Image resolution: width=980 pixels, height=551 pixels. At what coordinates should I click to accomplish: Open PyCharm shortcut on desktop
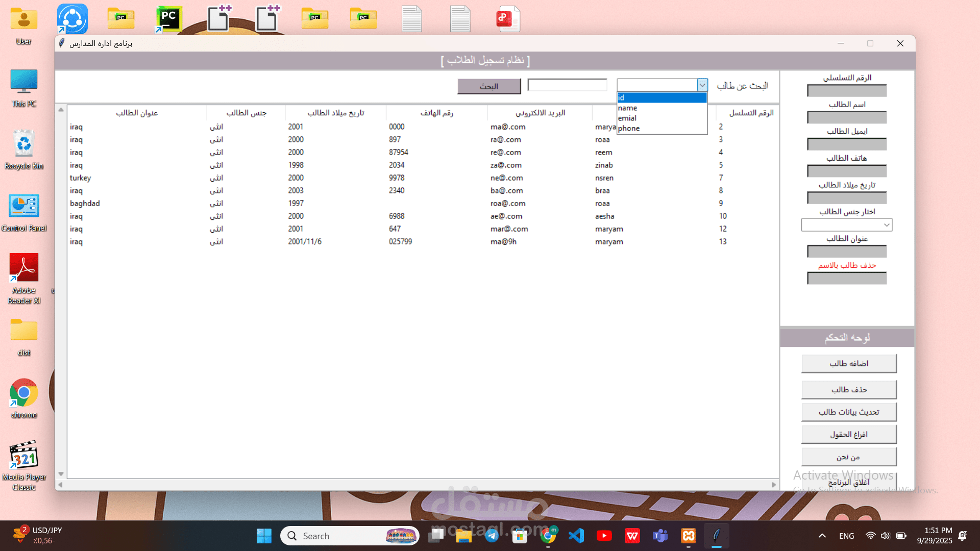point(169,19)
